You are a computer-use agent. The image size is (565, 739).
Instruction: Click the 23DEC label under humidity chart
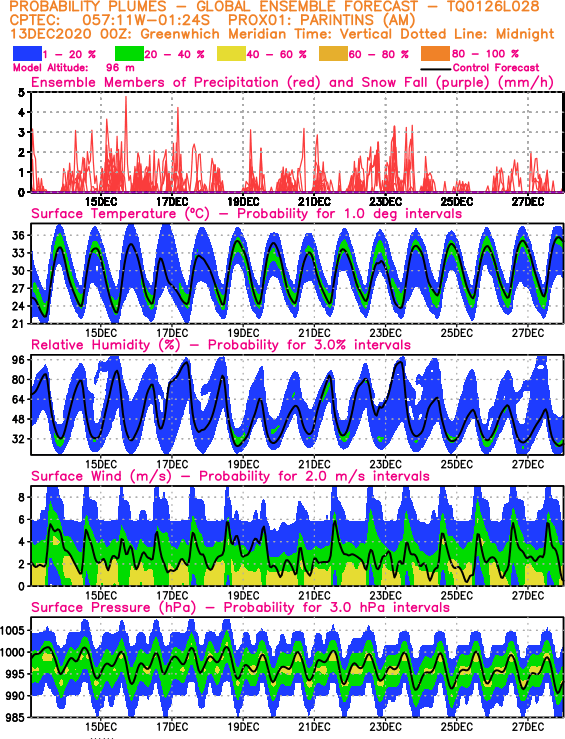(x=385, y=464)
